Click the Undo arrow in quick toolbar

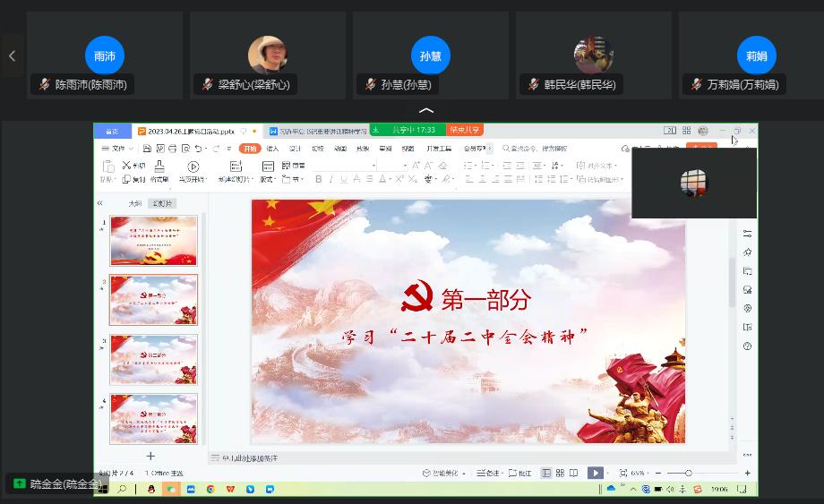[x=198, y=149]
